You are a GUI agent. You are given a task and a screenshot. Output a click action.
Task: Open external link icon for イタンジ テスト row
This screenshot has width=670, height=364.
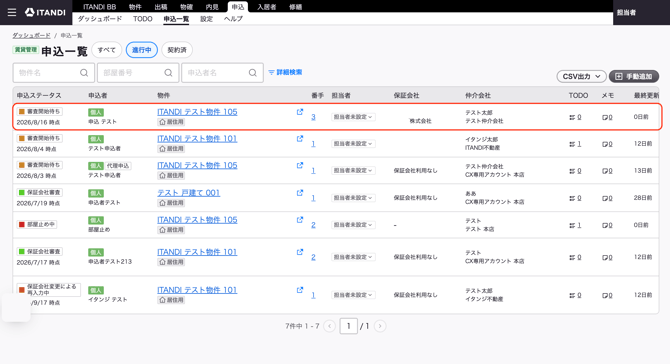point(300,290)
